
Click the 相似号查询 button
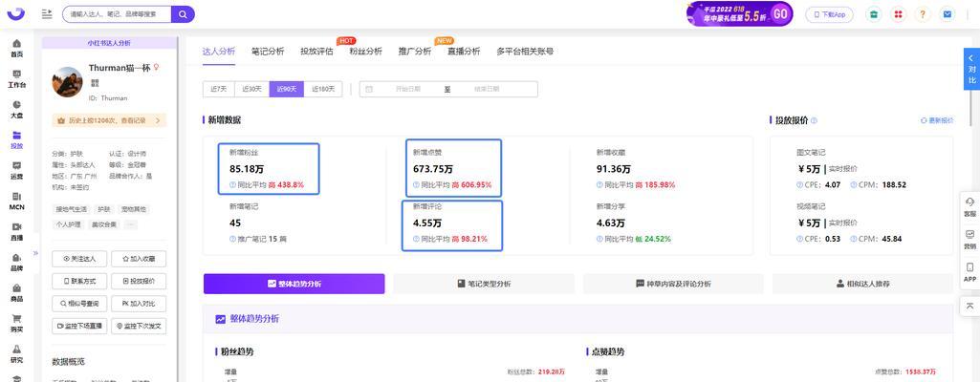click(x=79, y=304)
